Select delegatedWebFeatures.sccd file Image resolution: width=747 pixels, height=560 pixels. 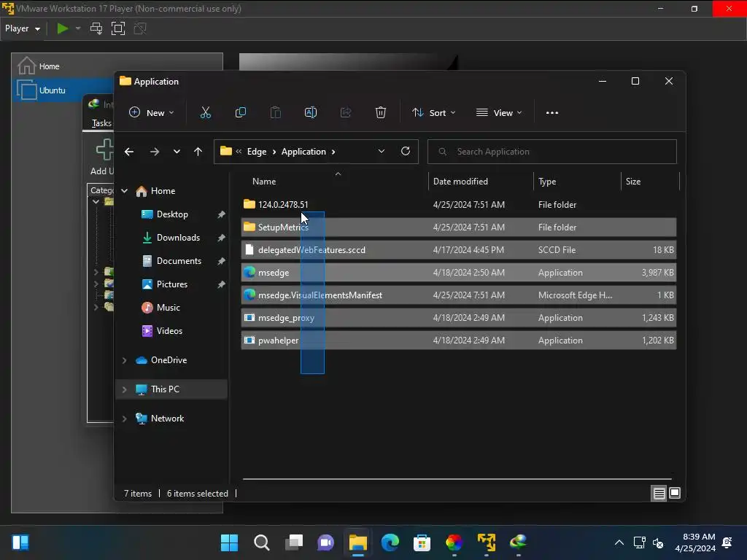(458, 250)
